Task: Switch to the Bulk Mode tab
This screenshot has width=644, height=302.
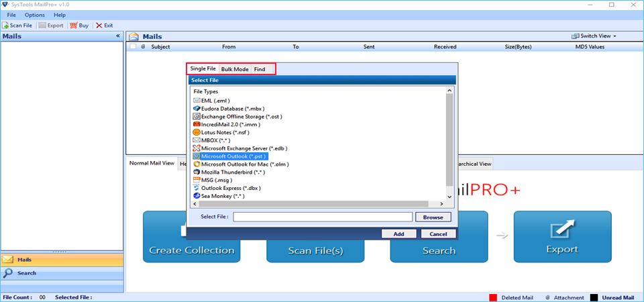Action: pyautogui.click(x=235, y=69)
